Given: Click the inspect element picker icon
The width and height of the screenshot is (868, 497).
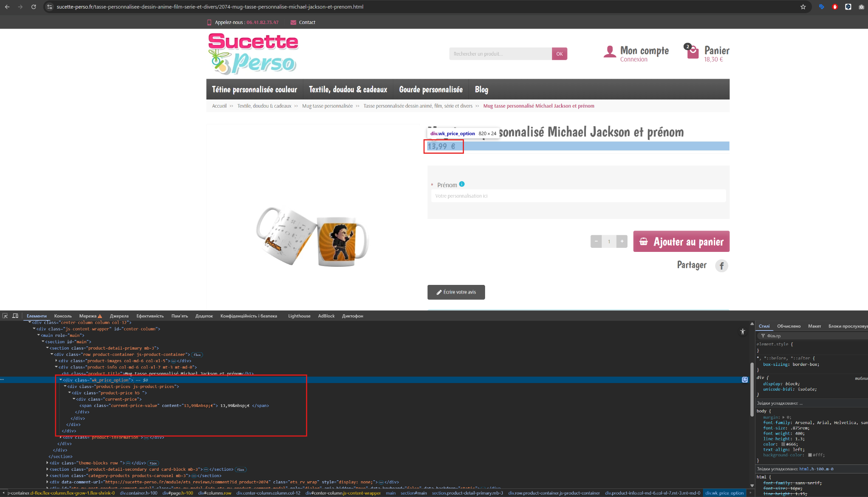Looking at the screenshot, I should (5, 316).
